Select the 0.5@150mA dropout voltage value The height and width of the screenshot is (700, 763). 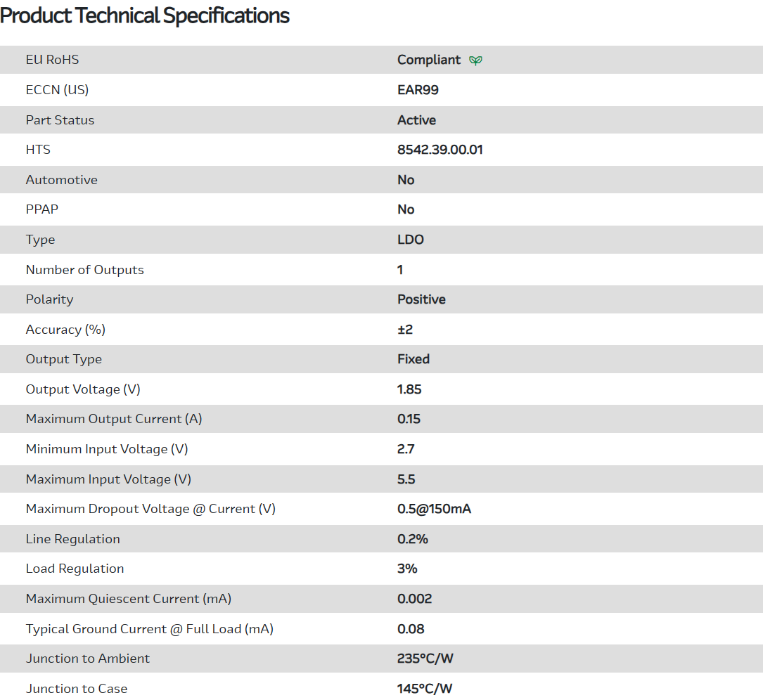click(x=434, y=509)
